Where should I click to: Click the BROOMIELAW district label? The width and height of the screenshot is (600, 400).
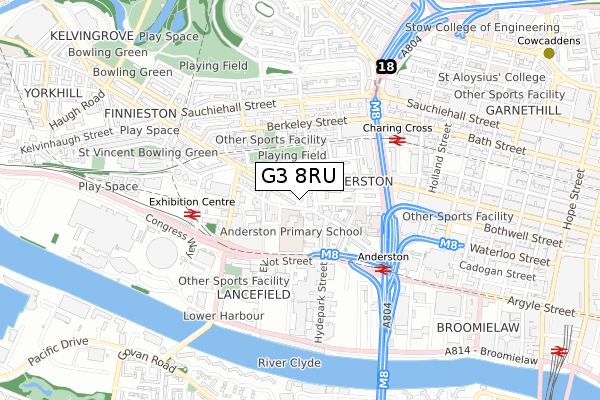478,328
